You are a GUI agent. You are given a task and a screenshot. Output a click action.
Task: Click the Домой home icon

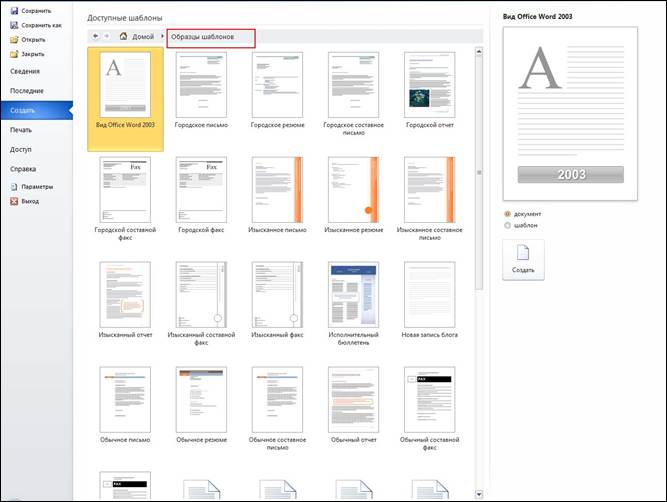point(123,37)
